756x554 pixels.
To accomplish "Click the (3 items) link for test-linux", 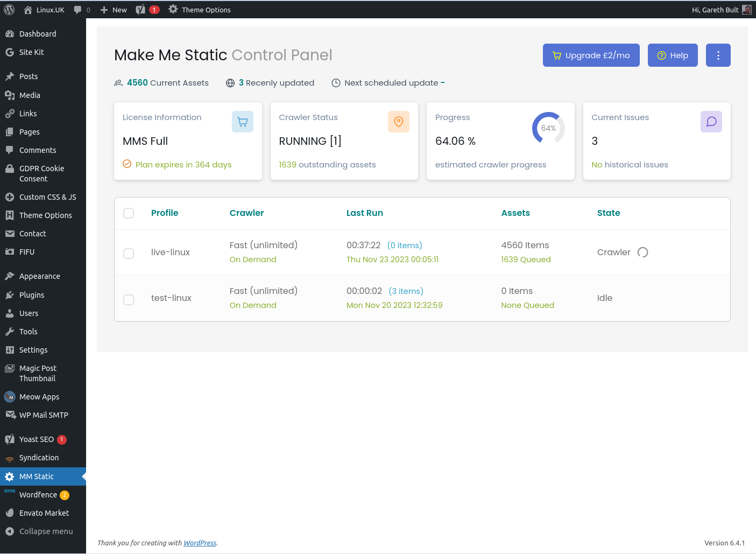I will (x=406, y=291).
